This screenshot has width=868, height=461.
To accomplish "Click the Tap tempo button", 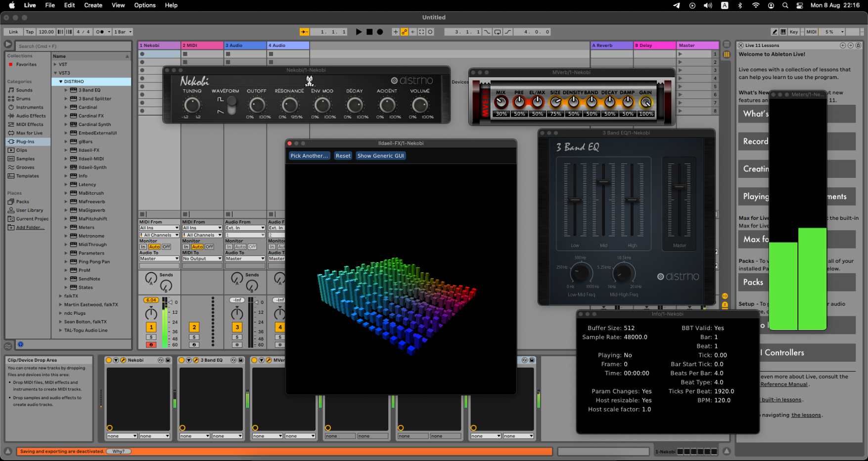I will tap(30, 32).
